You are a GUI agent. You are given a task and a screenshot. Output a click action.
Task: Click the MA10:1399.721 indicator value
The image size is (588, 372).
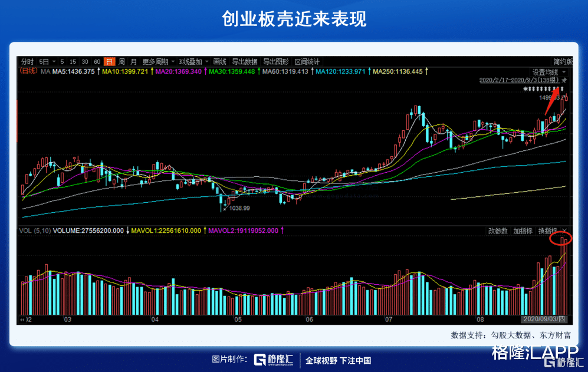(125, 71)
